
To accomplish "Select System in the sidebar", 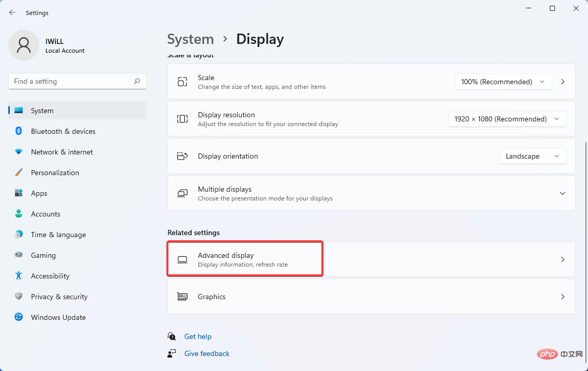I will 78,110.
